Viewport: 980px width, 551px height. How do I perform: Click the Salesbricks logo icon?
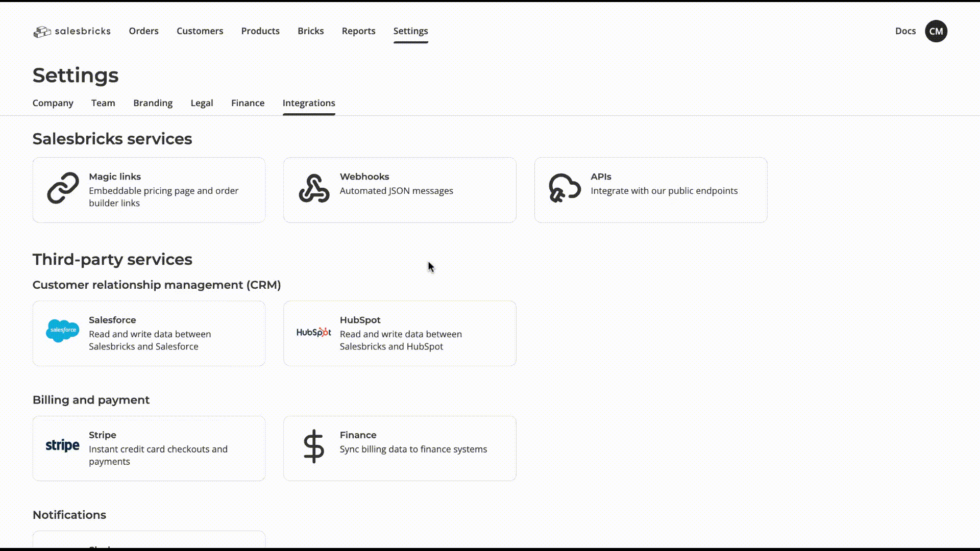pos(42,32)
